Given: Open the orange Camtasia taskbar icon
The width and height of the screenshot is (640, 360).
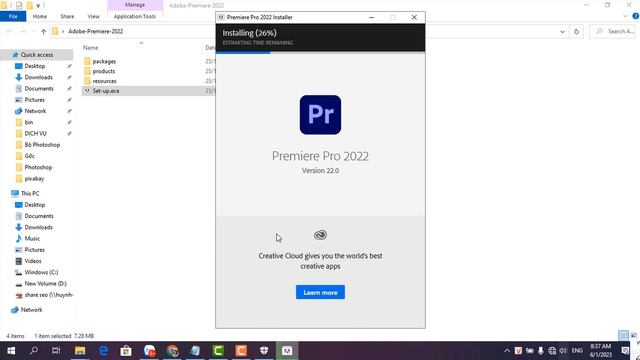Looking at the screenshot, I should [241, 351].
